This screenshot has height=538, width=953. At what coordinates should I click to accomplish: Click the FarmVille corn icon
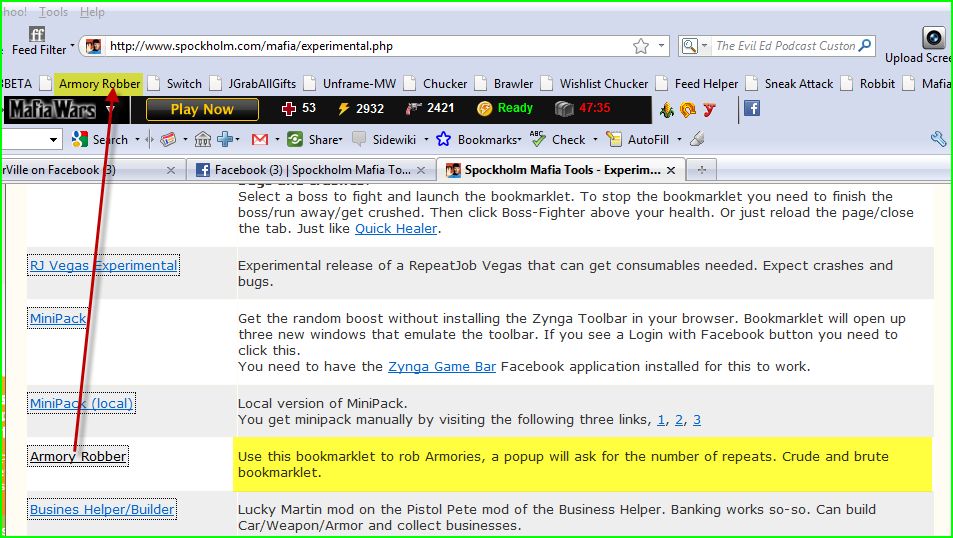(667, 109)
